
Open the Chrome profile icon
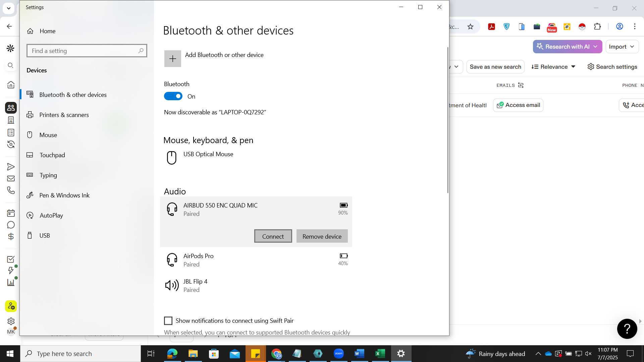point(620,26)
